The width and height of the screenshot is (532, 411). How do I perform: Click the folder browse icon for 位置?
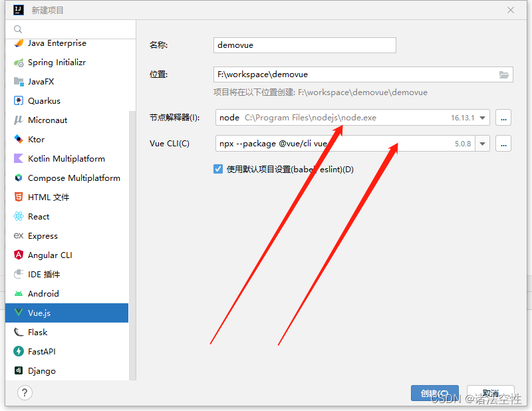[504, 74]
